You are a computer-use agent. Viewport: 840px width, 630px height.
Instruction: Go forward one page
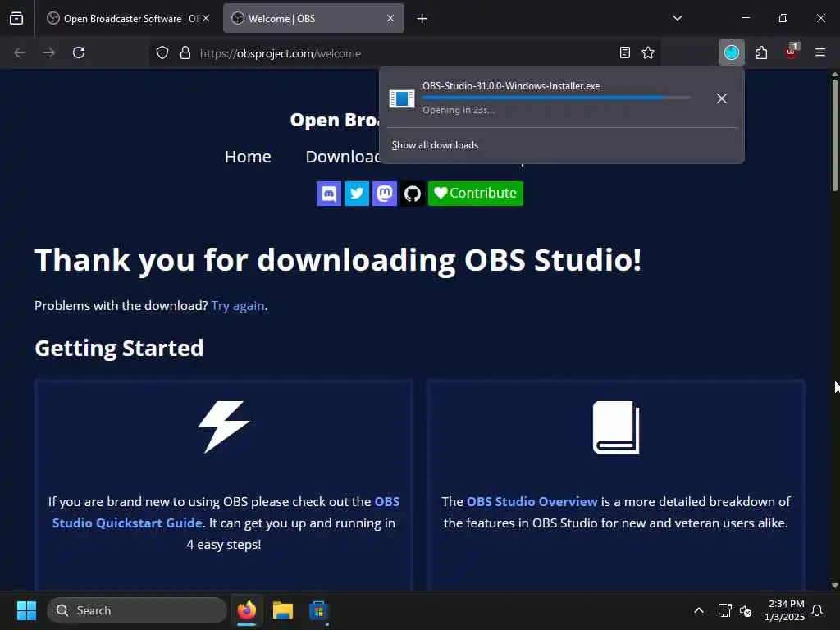coord(49,52)
